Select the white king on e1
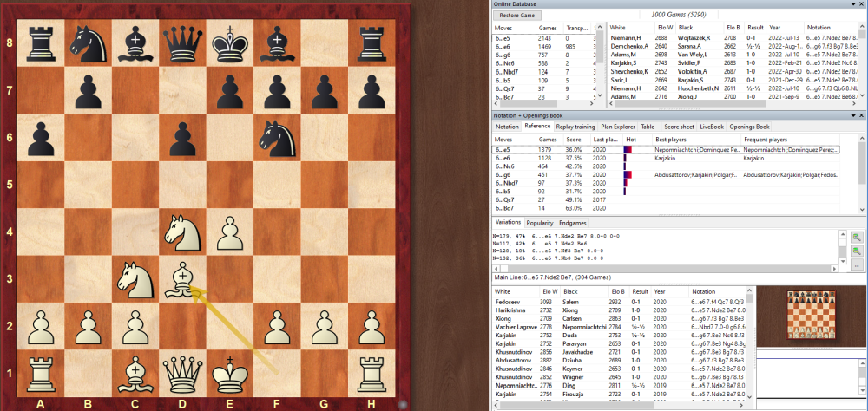The image size is (868, 411). click(x=230, y=373)
